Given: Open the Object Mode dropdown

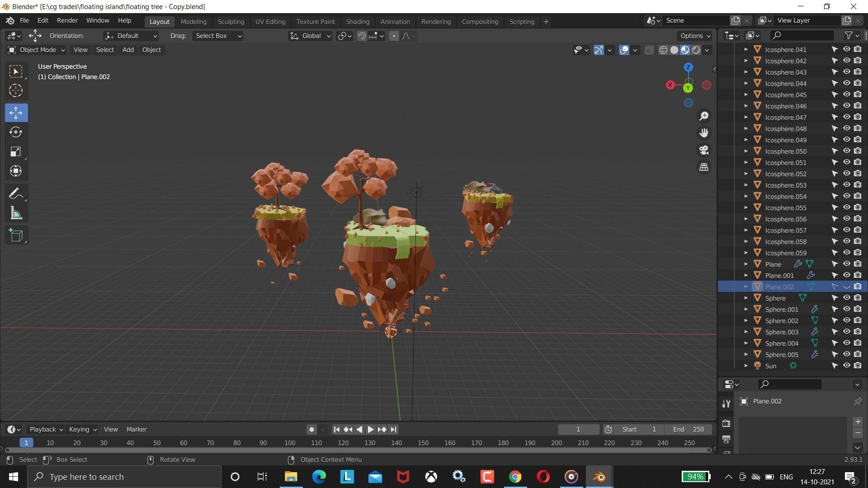Looking at the screenshot, I should point(36,50).
